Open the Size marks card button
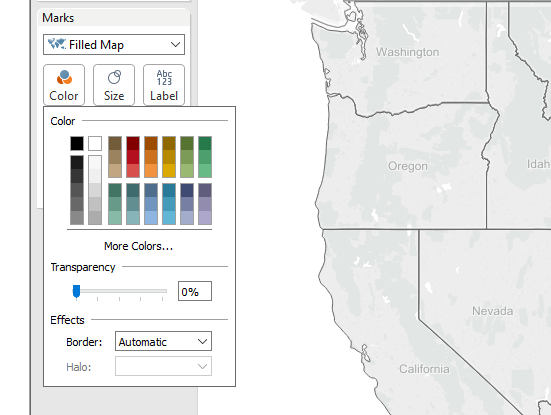The image size is (551, 415). [114, 85]
